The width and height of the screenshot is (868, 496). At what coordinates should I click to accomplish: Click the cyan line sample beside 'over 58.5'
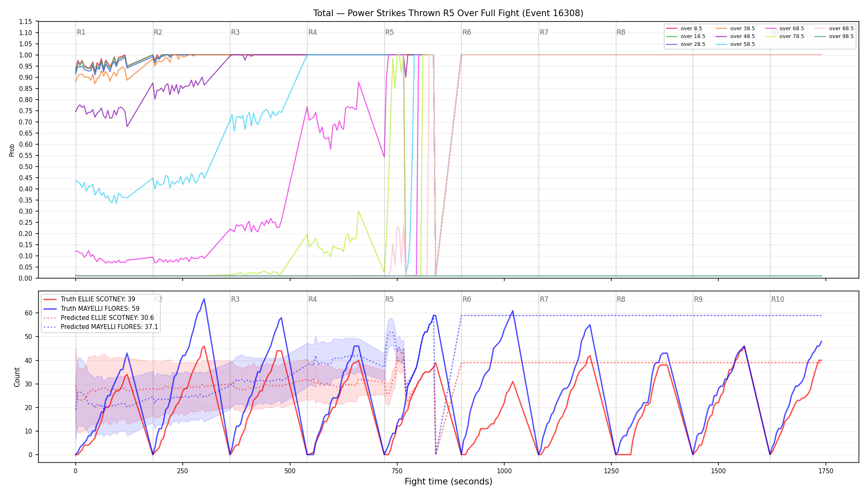coord(721,44)
